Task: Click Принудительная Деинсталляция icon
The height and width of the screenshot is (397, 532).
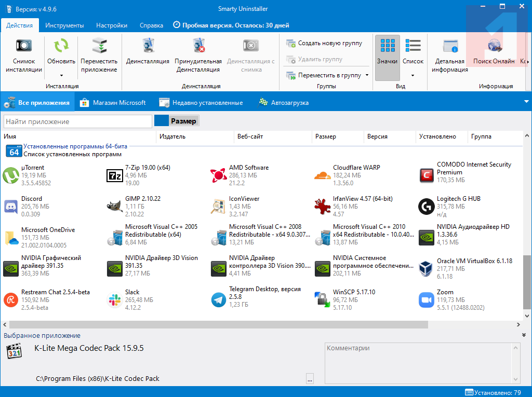Action: 199,46
